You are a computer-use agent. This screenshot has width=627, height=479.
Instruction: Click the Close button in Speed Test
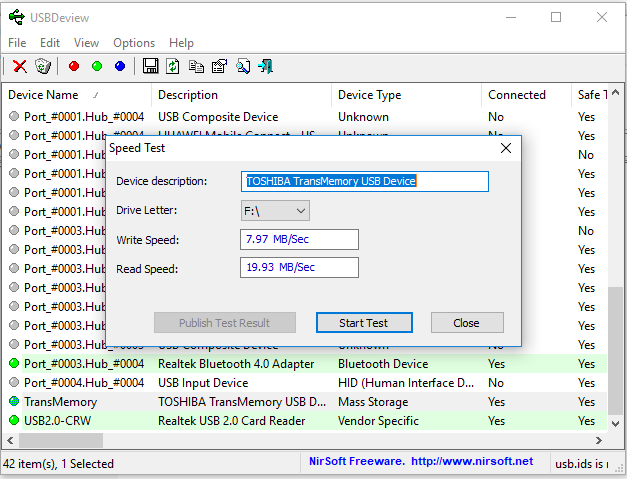click(x=467, y=323)
